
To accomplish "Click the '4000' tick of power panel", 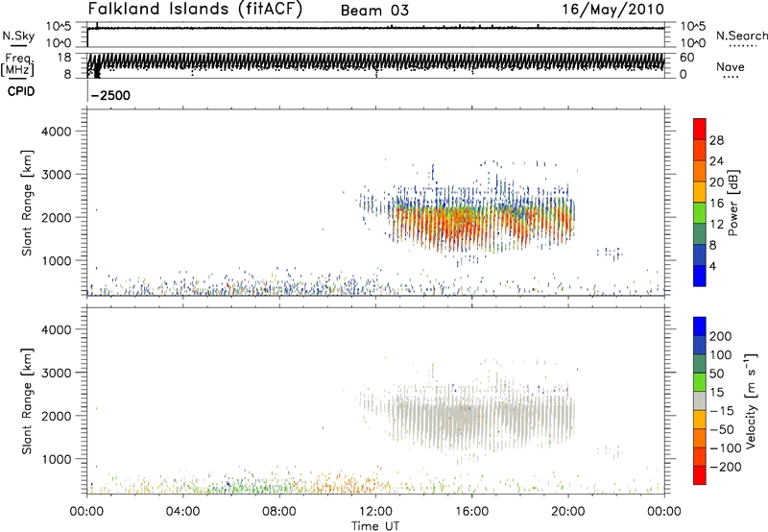I will [57, 132].
